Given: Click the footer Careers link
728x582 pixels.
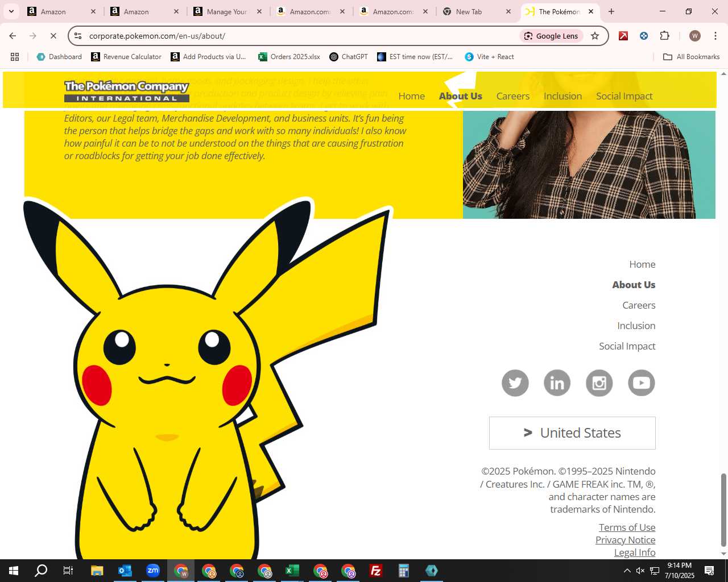Looking at the screenshot, I should [x=639, y=305].
